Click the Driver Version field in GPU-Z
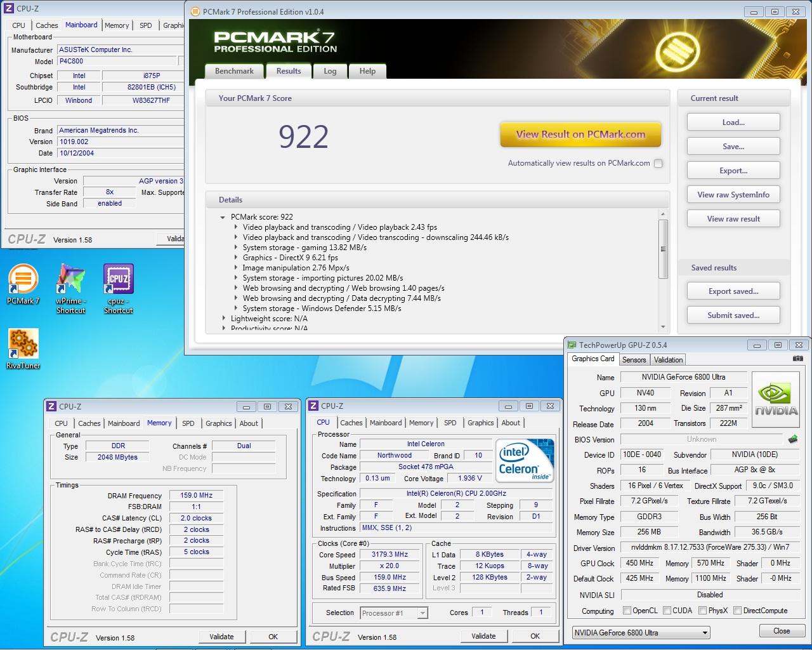 click(709, 547)
